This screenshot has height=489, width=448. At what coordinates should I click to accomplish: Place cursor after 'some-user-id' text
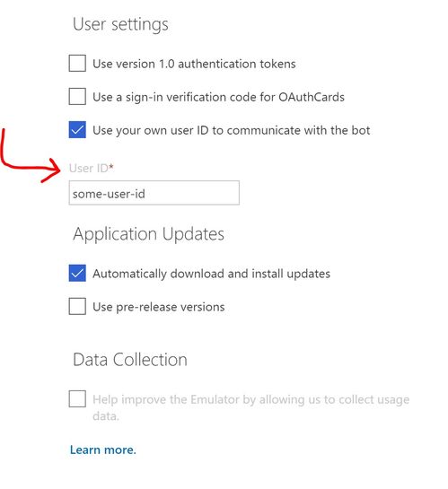146,194
